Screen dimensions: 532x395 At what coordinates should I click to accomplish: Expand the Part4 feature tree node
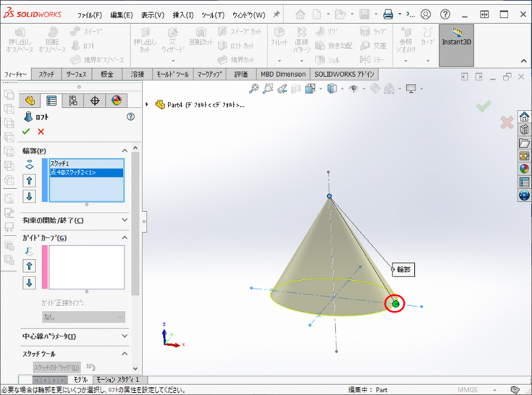point(147,105)
